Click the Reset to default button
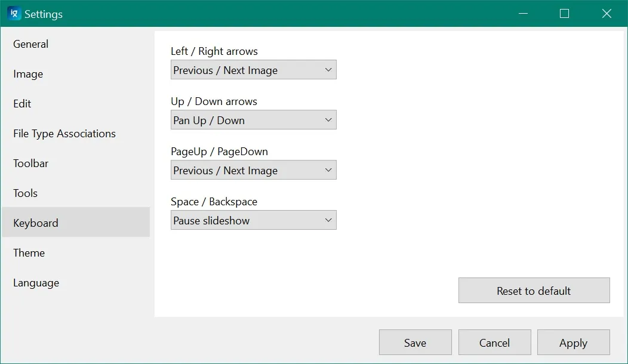 pos(534,291)
